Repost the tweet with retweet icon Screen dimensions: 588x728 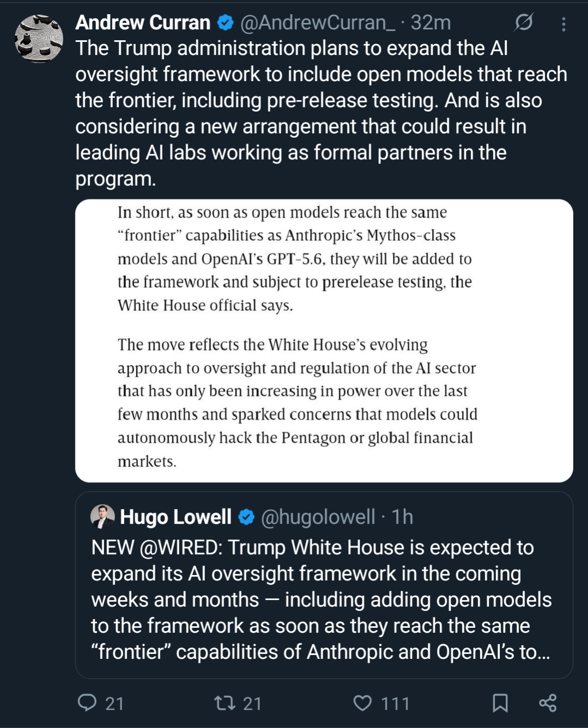(x=225, y=703)
